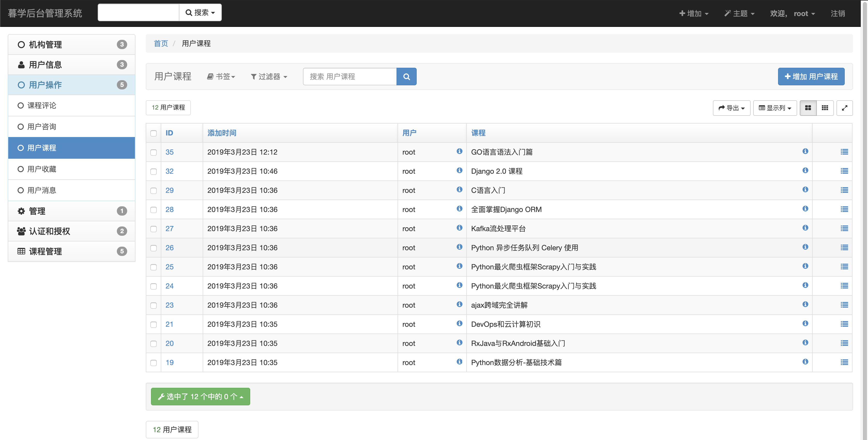The image size is (868, 440).
Task: Tick the checkbox for row ID 23
Action: 154,306
